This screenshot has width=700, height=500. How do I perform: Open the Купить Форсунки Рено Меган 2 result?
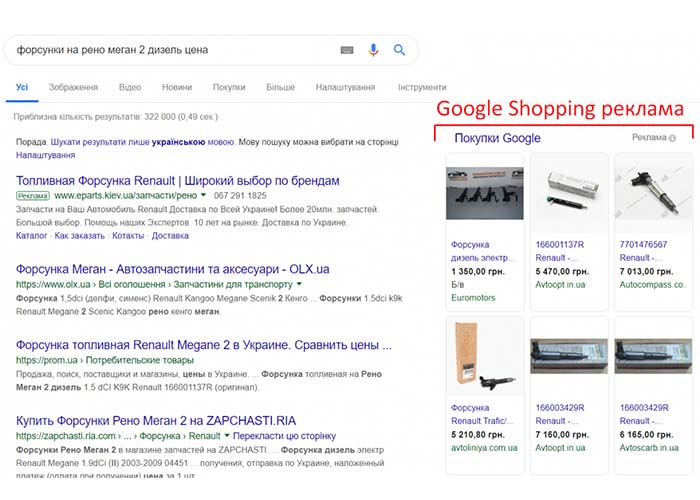(156, 421)
